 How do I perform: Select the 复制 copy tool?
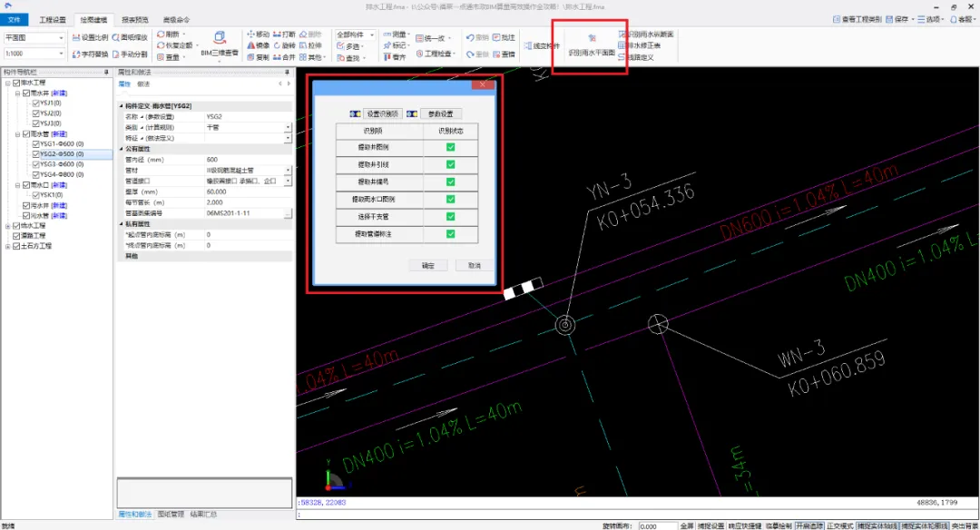[258, 57]
